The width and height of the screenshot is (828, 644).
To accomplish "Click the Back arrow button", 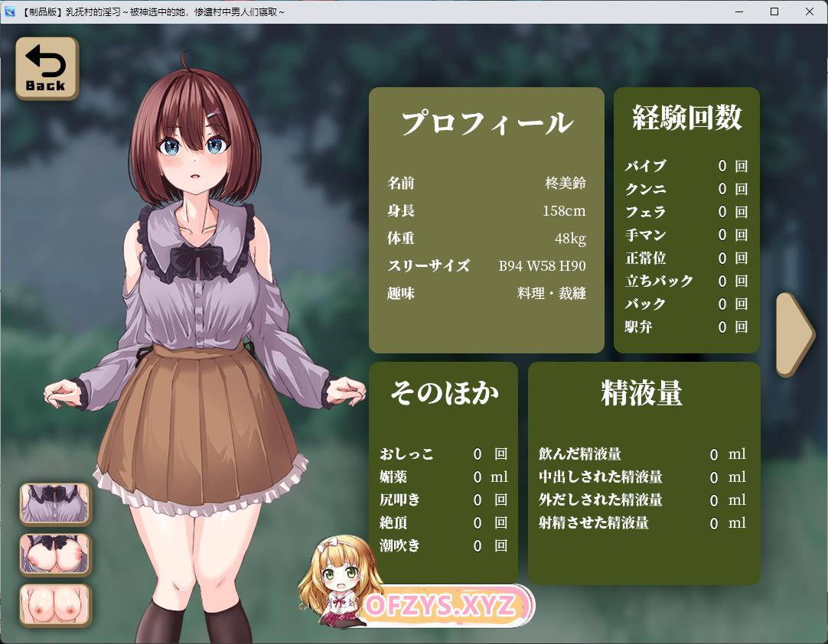I will pos(47,68).
